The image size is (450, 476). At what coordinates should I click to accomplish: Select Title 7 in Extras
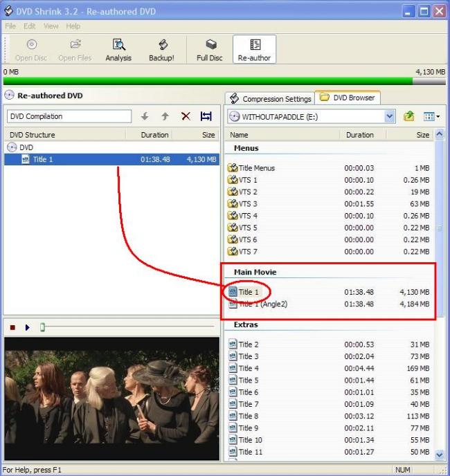pos(244,404)
